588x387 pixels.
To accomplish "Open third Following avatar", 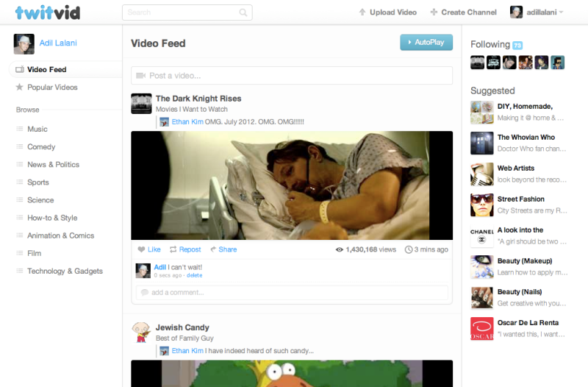I will coord(509,63).
